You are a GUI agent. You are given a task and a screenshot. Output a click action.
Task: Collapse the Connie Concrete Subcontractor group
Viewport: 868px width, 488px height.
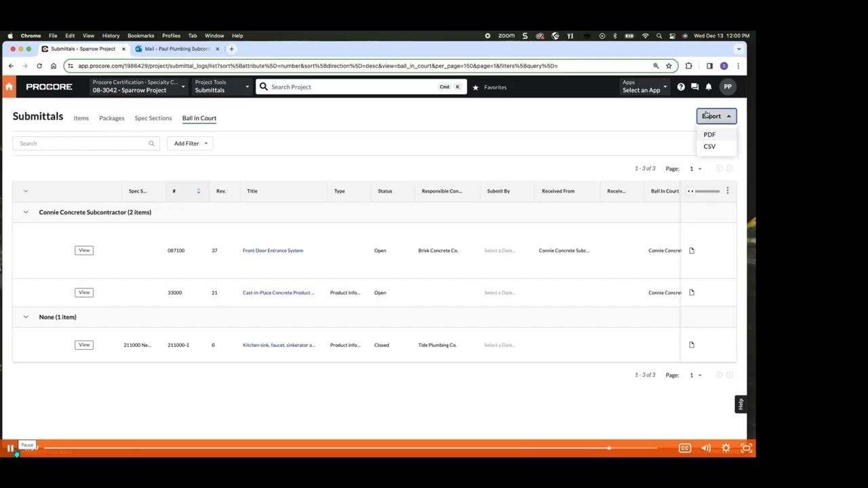(26, 212)
